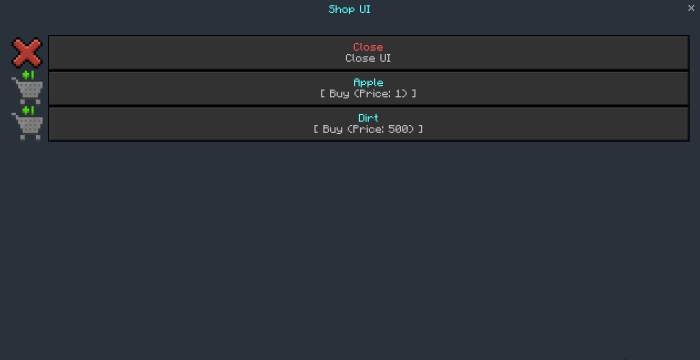Image resolution: width=700 pixels, height=360 pixels.
Task: Dismiss the Shop UI with the top-right X
Action: pos(691,8)
